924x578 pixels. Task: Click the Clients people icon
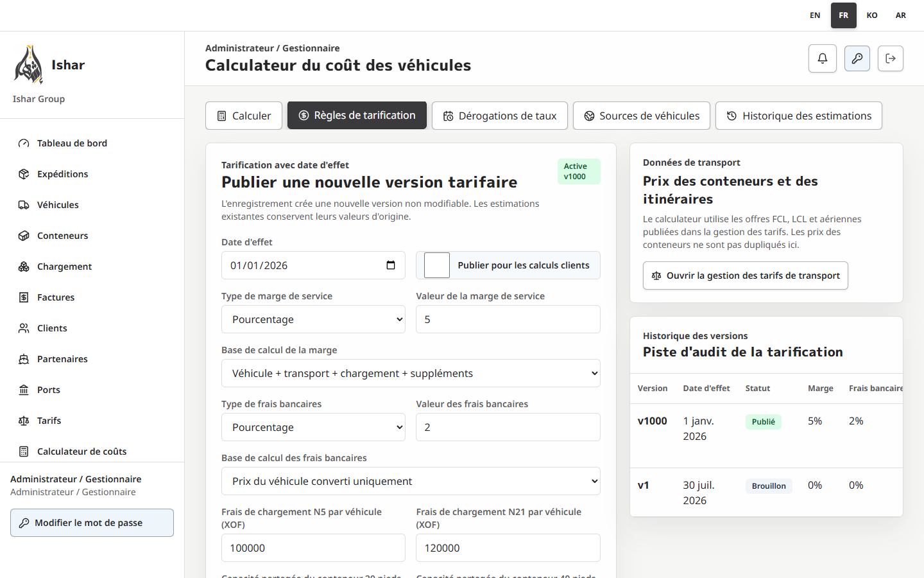[24, 328]
